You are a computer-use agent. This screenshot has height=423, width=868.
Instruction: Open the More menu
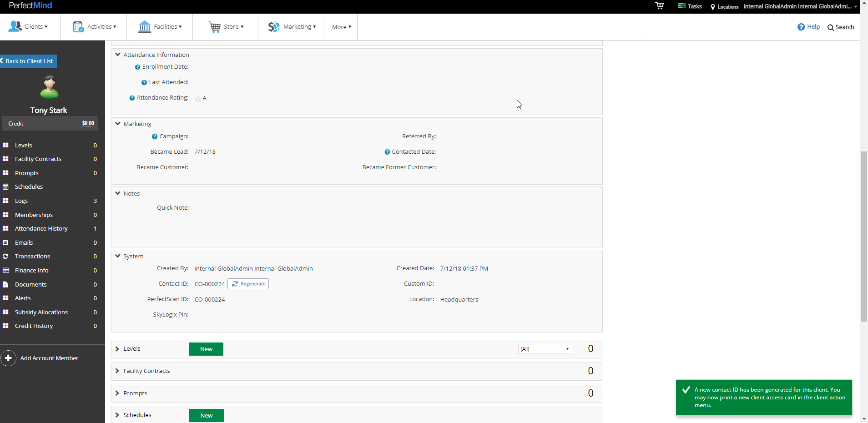tap(340, 27)
